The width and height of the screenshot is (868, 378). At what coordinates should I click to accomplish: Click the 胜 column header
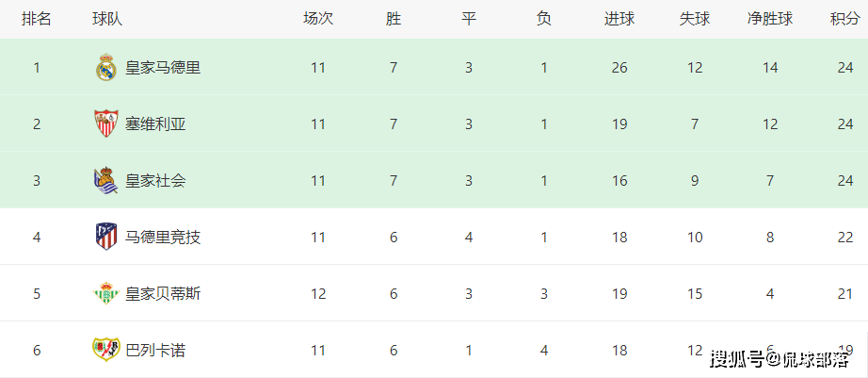394,19
